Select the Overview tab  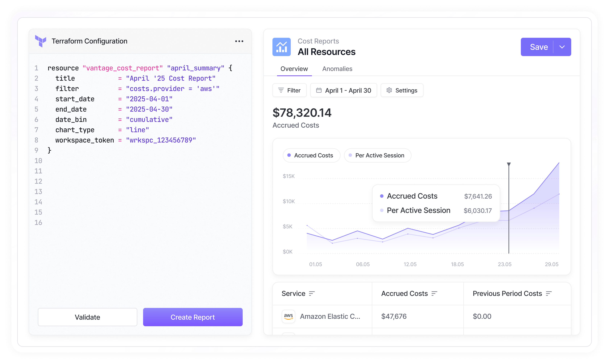(x=294, y=69)
